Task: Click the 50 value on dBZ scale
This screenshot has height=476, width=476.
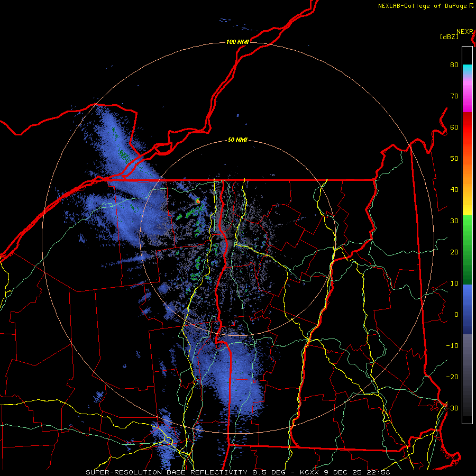Action: click(454, 159)
